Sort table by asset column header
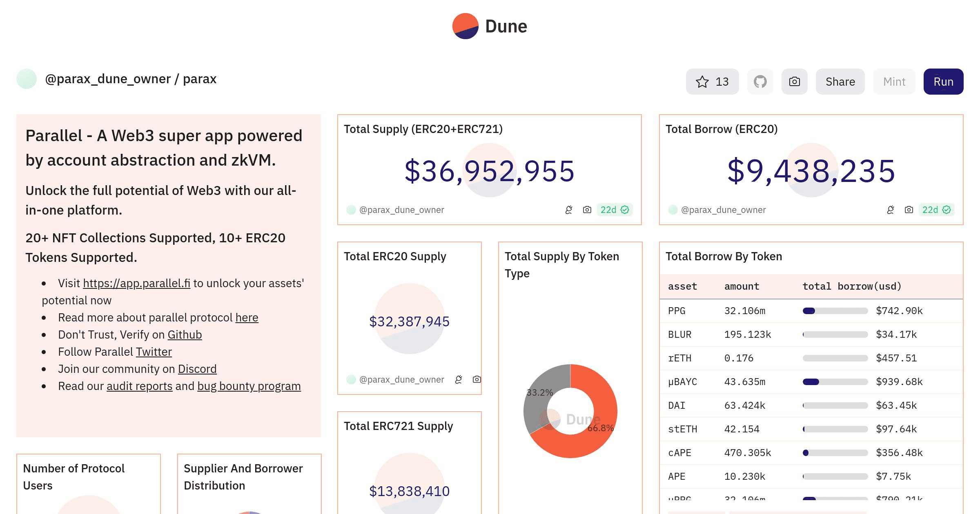 [x=682, y=286]
